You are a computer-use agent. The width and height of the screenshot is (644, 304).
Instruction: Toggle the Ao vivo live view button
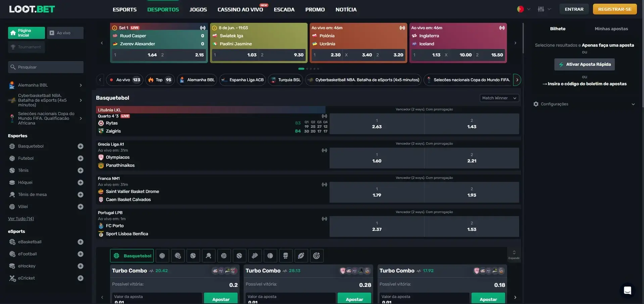tap(65, 33)
